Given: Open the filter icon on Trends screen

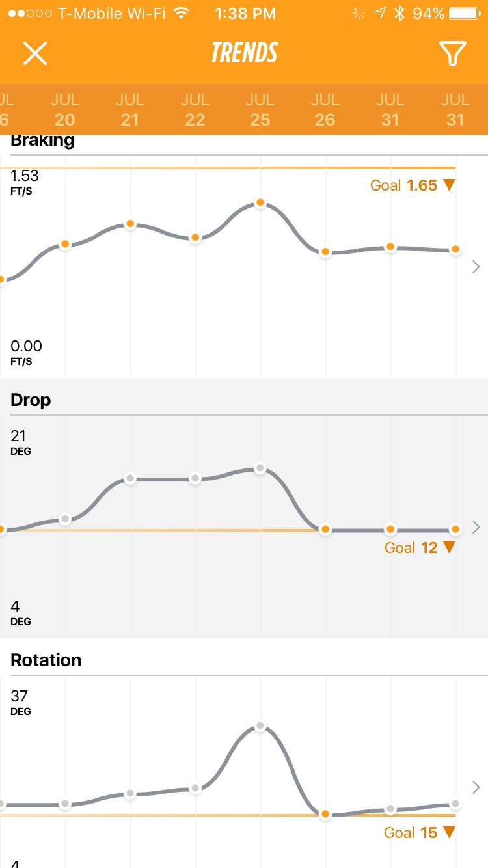Looking at the screenshot, I should pos(454,54).
